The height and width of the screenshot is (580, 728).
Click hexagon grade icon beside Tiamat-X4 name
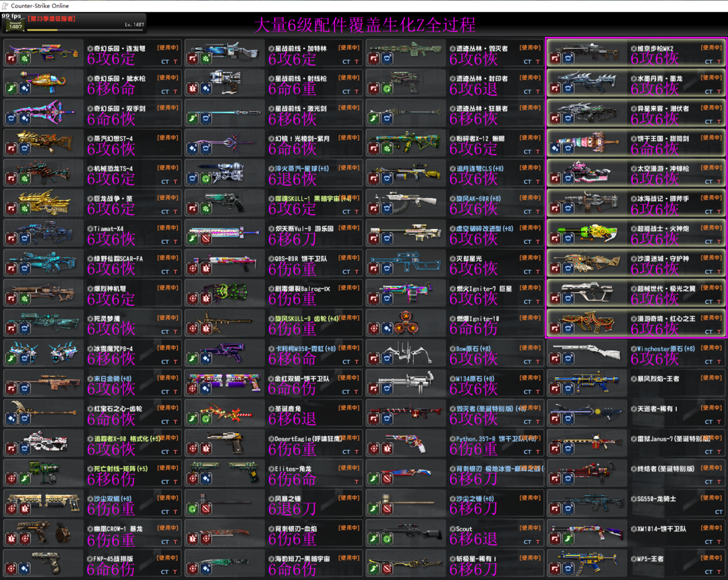[x=90, y=229]
